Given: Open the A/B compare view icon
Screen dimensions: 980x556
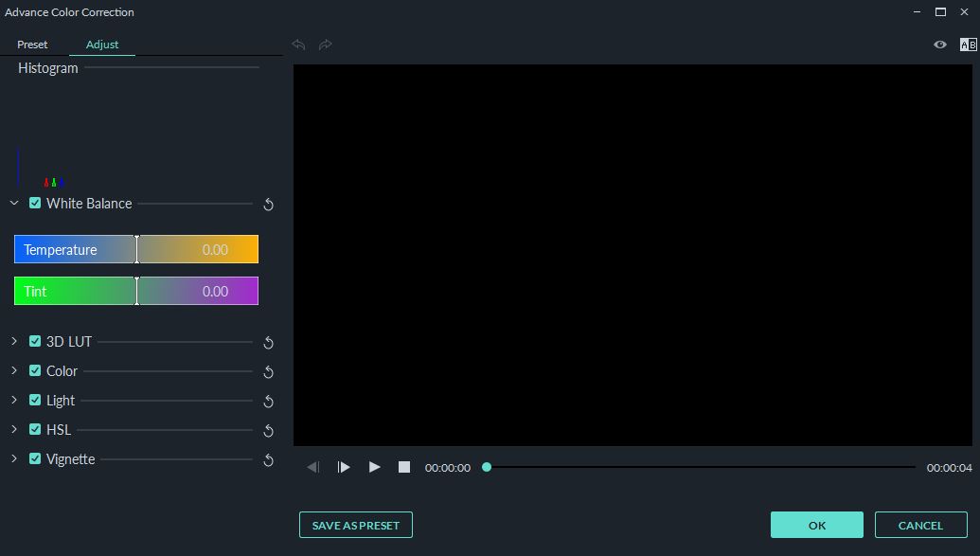Looking at the screenshot, I should pos(968,45).
